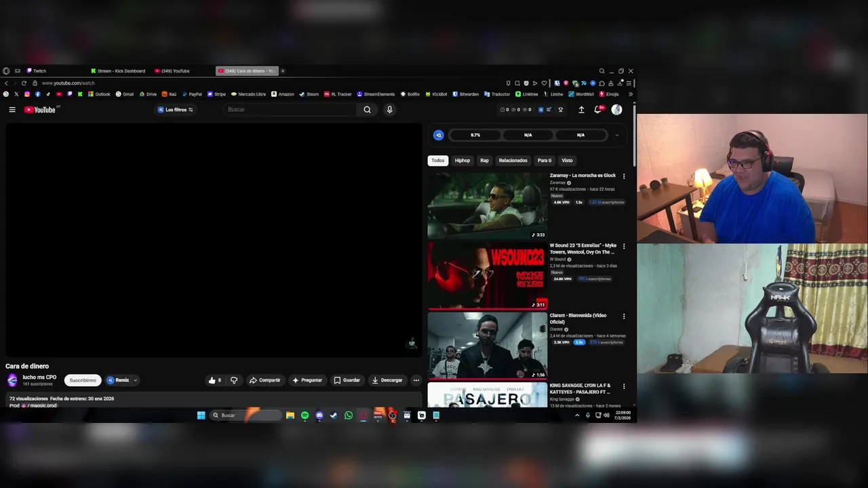Open the Zaramay La morocha es Glock thumbnail

(487, 205)
